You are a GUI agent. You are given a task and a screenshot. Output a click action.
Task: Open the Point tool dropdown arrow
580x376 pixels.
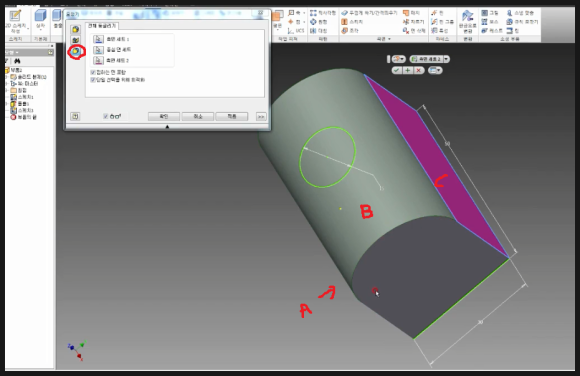[304, 22]
